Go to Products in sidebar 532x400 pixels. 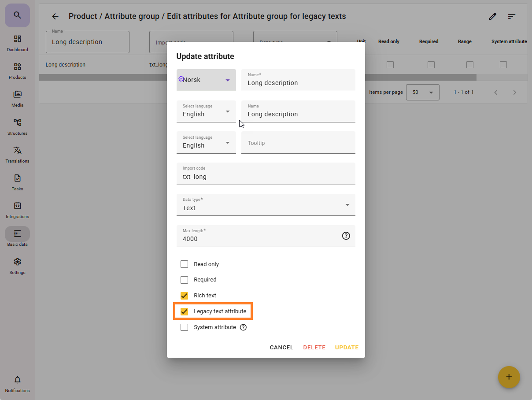click(17, 71)
